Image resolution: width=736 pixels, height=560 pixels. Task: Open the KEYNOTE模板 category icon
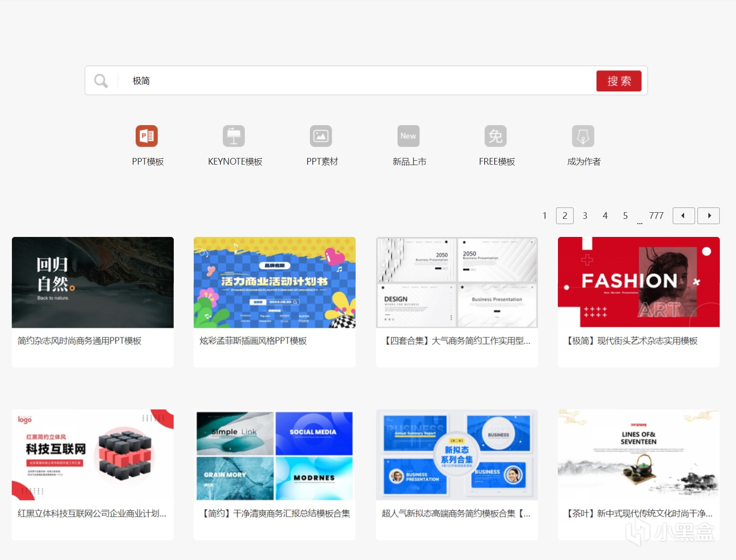pos(234,136)
